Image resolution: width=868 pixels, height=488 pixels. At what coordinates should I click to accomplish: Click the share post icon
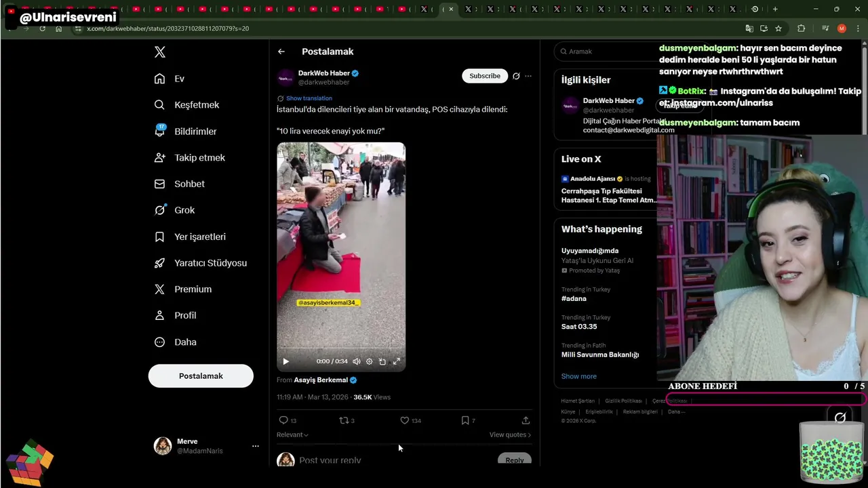coord(526,420)
